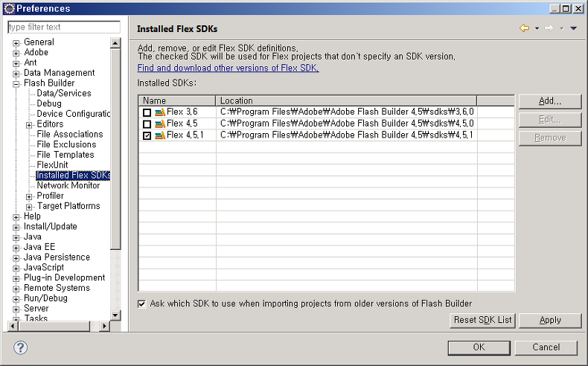Select Java Persistence tree item

[x=57, y=257]
